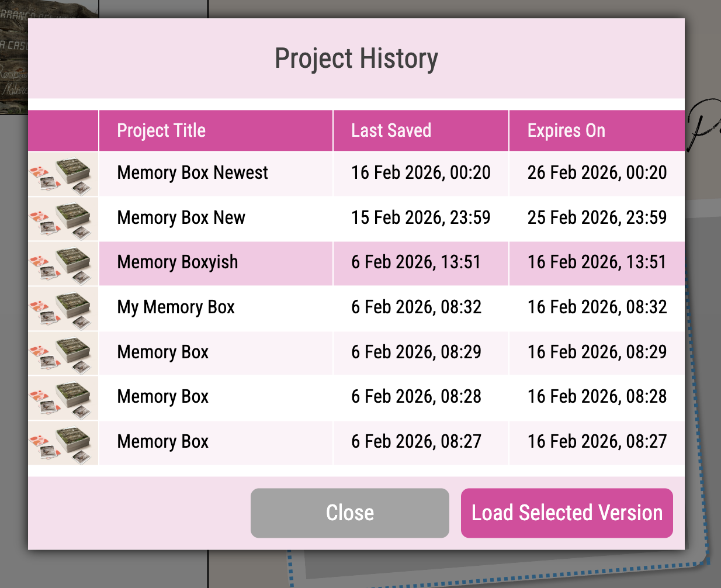The image size is (721, 588).
Task: Click the bottom Memory Box row thumbnail
Action: coord(63,442)
